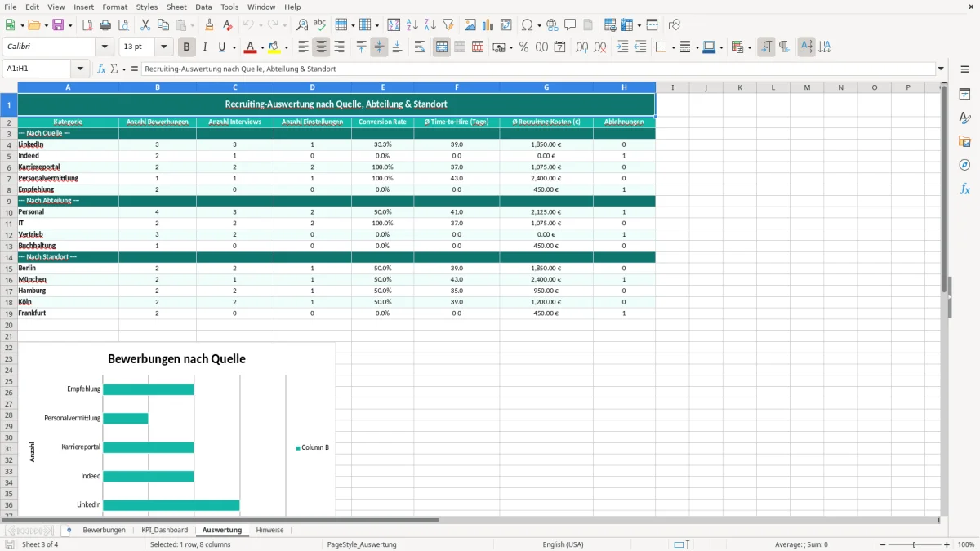Run the Spelling check icon
The image size is (980, 551).
coord(320,25)
